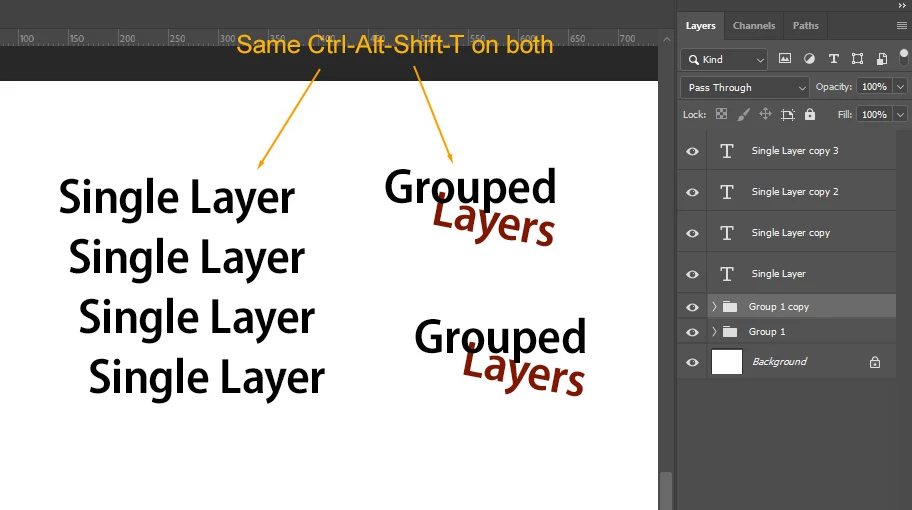Click folder icon of Group 1 copy
The image size is (912, 510).
pos(729,306)
